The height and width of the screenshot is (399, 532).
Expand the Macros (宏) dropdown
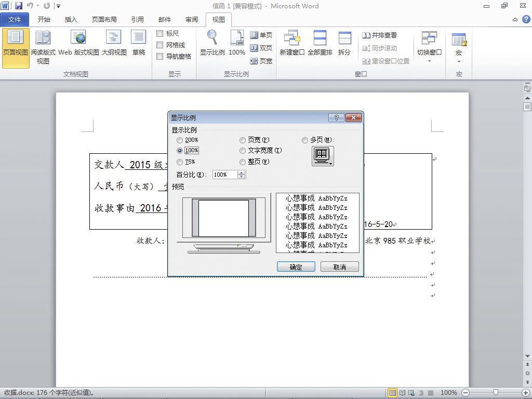pos(459,47)
